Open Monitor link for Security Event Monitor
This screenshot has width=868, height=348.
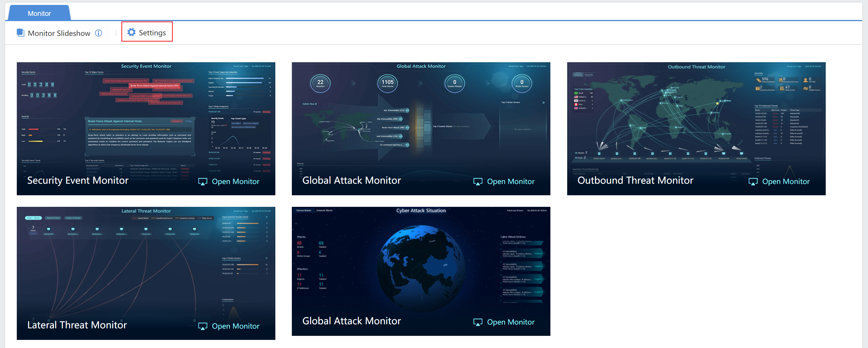coord(235,181)
